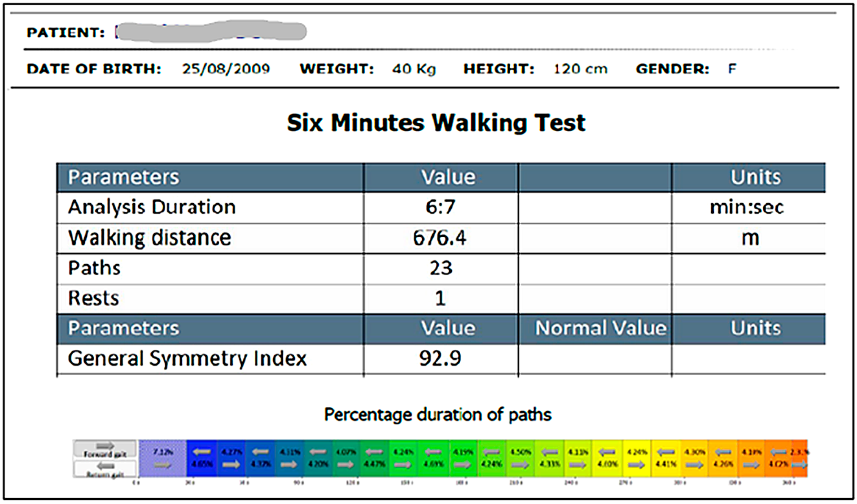857x504 pixels.
Task: Click the forward arrow in the yellow 4.24% segment
Action: pos(636,465)
